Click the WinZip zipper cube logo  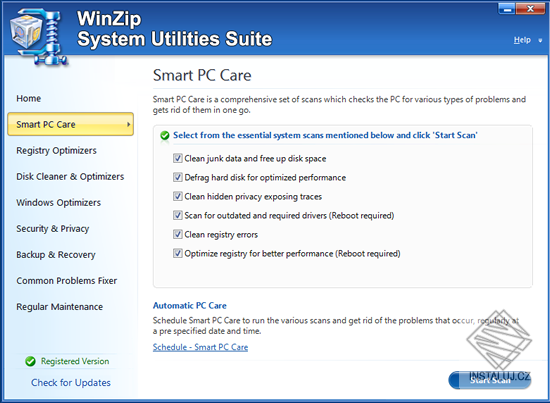[x=38, y=37]
